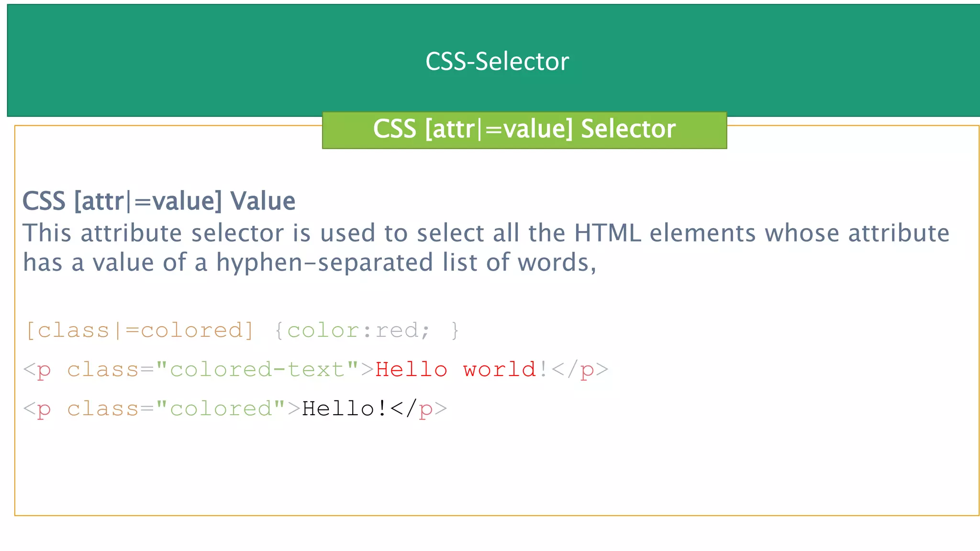Click 'class=' attribute in the last code line
Screen dimensions: 980x551
[x=110, y=409]
